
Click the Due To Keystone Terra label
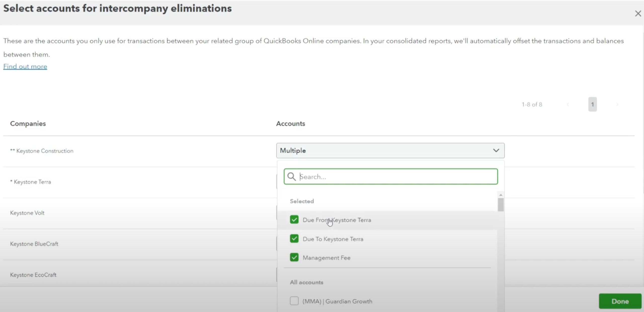[x=333, y=239]
